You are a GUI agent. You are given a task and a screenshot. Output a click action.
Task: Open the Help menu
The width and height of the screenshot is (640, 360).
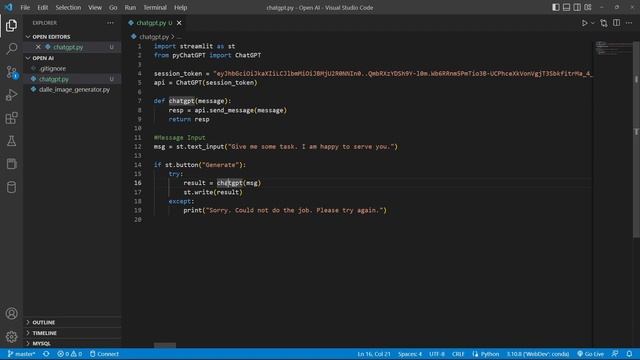(x=180, y=7)
